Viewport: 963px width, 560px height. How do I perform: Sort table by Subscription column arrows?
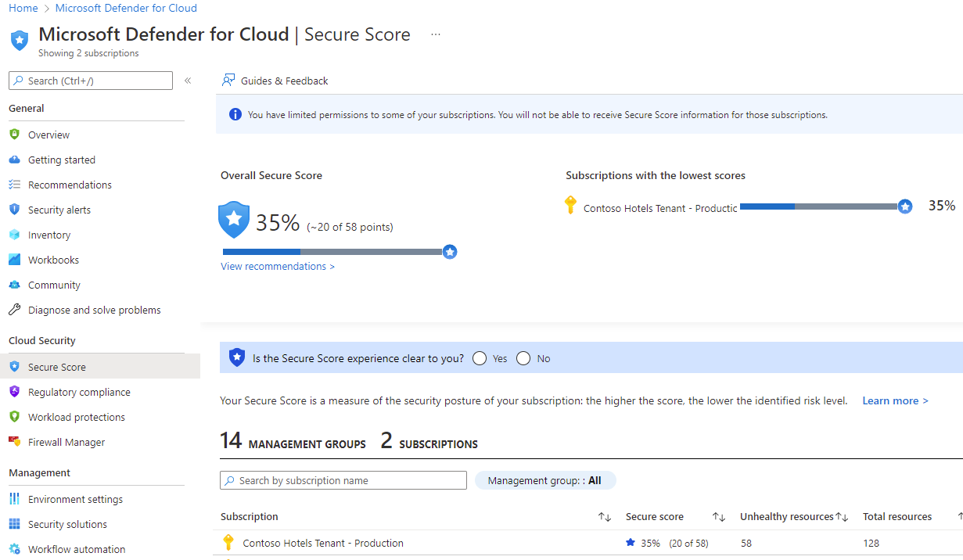click(605, 517)
